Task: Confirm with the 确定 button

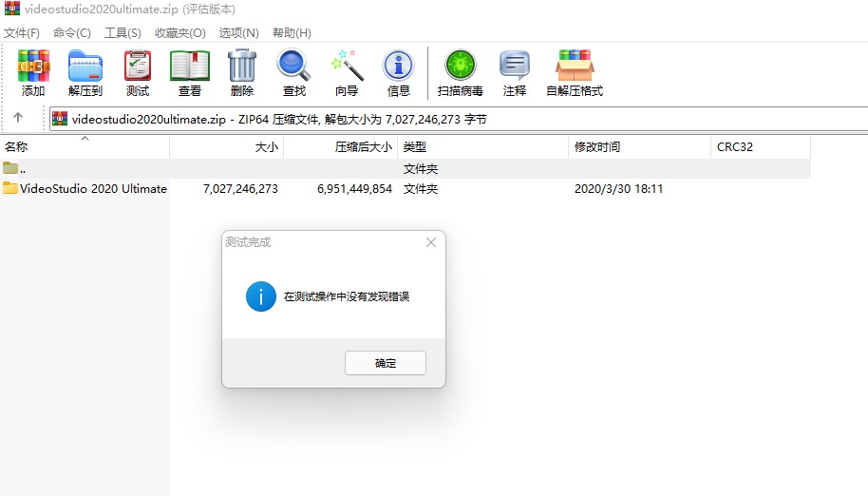Action: 386,363
